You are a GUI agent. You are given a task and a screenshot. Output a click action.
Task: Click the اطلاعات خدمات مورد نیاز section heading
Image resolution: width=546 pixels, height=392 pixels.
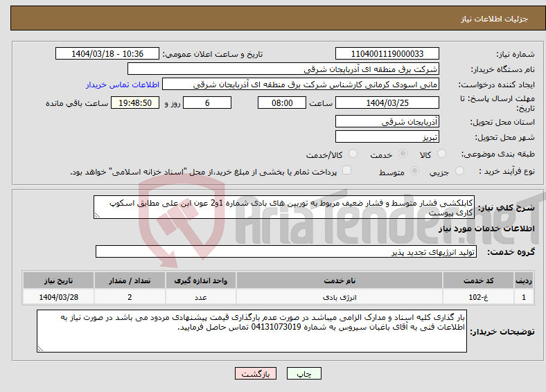(x=486, y=229)
